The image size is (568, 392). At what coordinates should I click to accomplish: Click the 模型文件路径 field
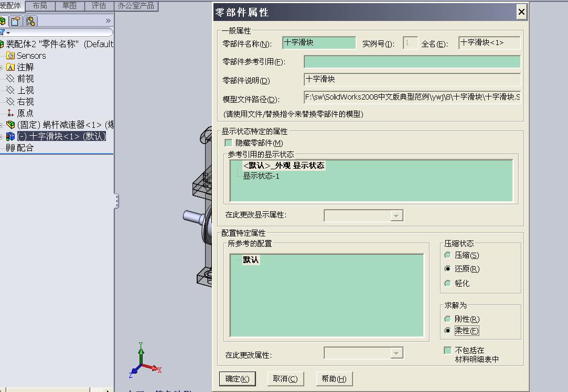pos(412,97)
